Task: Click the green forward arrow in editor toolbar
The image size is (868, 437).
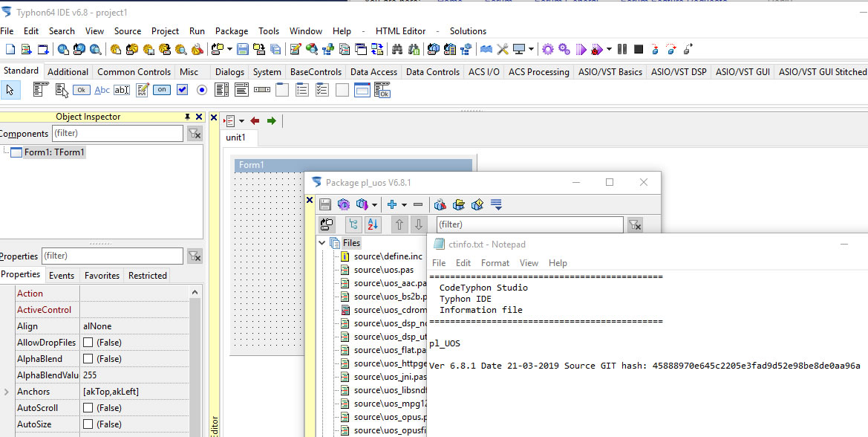Action: (x=271, y=120)
